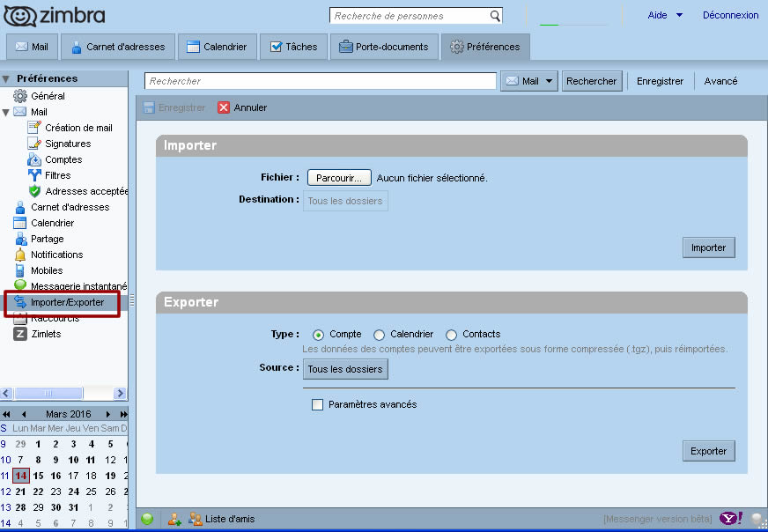The width and height of the screenshot is (768, 532).
Task: Click the search magnifier icon for people
Action: [496, 16]
